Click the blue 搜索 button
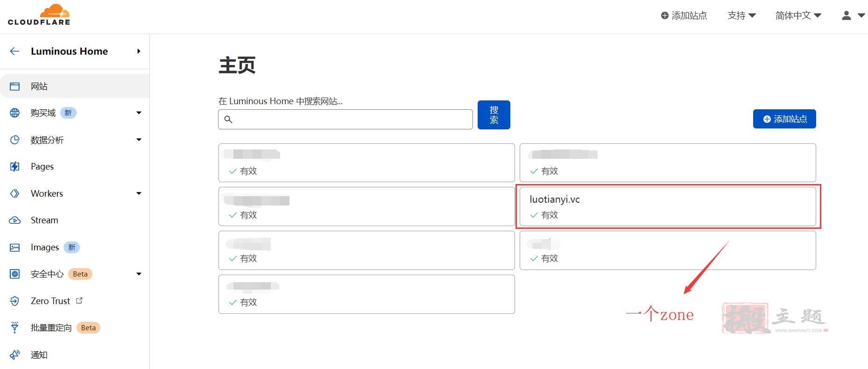The width and height of the screenshot is (868, 369). click(494, 115)
